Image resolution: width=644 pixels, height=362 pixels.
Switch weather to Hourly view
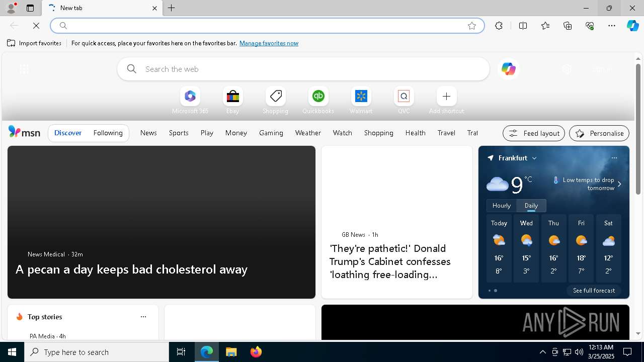point(502,206)
